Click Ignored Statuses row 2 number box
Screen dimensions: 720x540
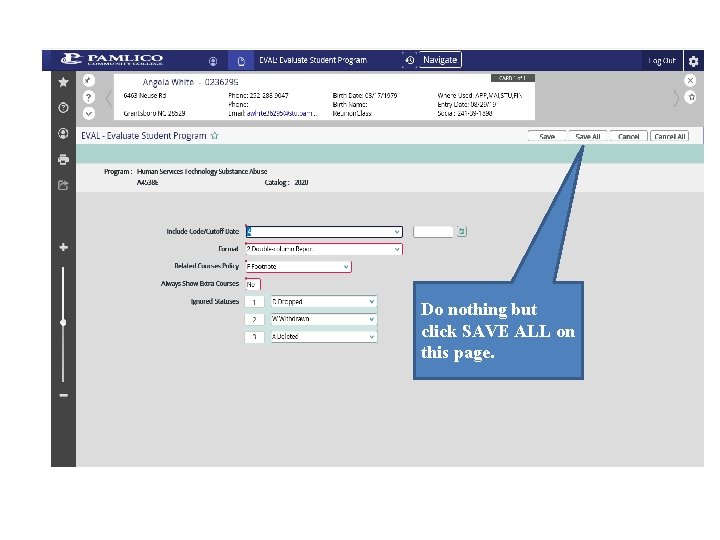click(254, 319)
